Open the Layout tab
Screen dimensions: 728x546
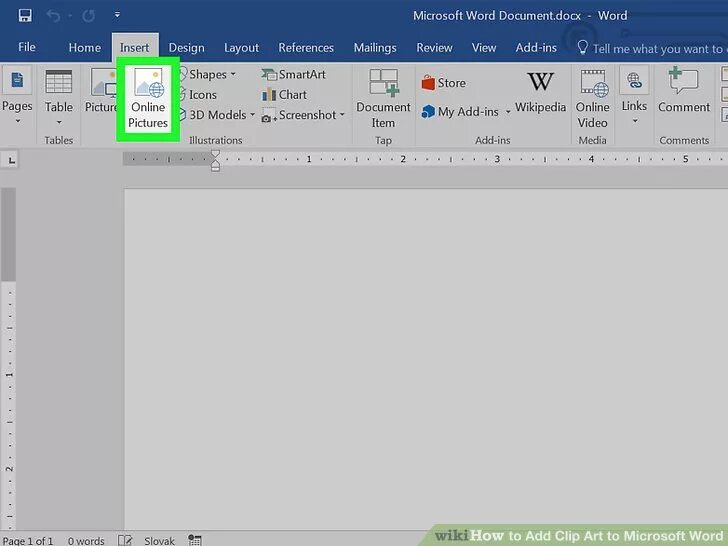tap(241, 47)
